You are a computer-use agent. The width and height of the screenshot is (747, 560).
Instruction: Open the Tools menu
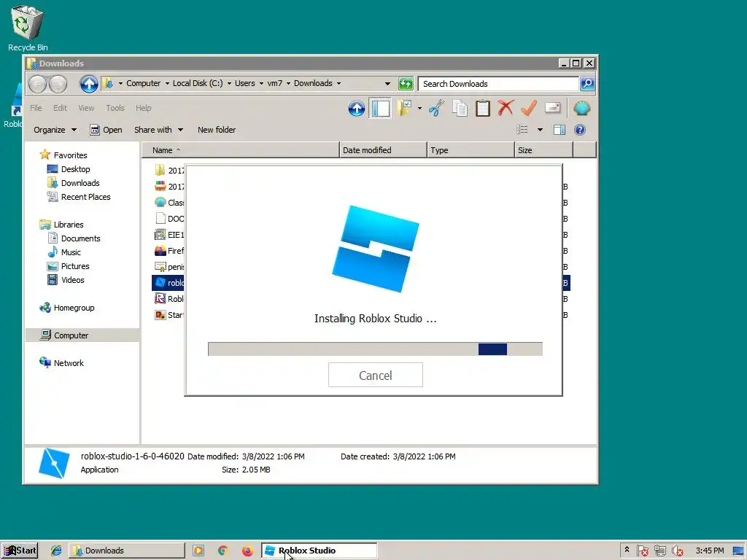115,108
